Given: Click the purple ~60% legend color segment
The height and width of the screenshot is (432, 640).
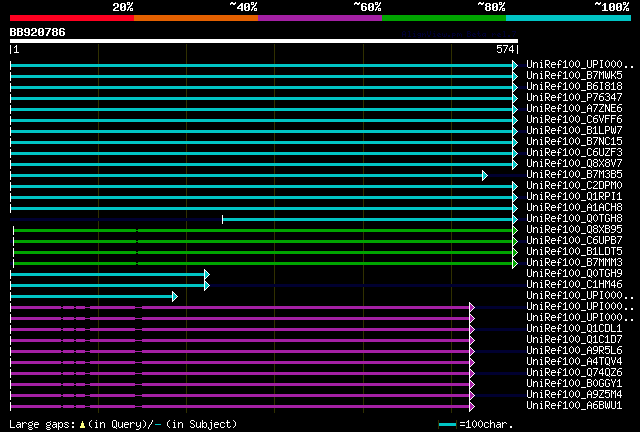Looking at the screenshot, I should point(320,18).
